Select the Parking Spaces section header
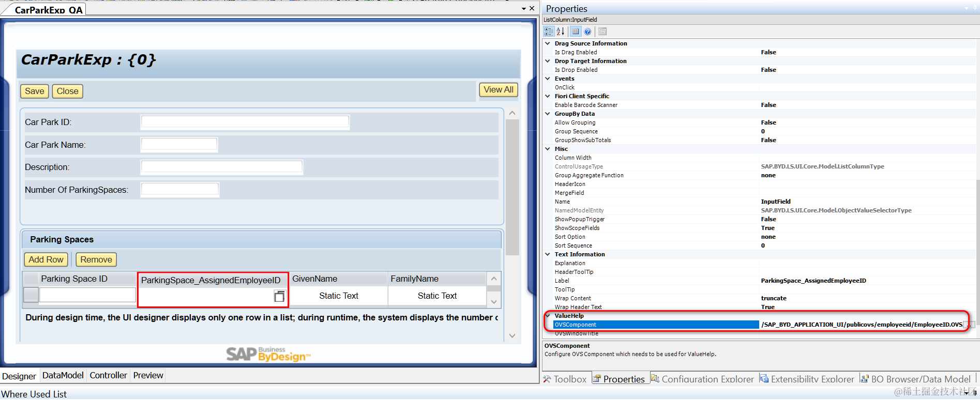 [261, 240]
